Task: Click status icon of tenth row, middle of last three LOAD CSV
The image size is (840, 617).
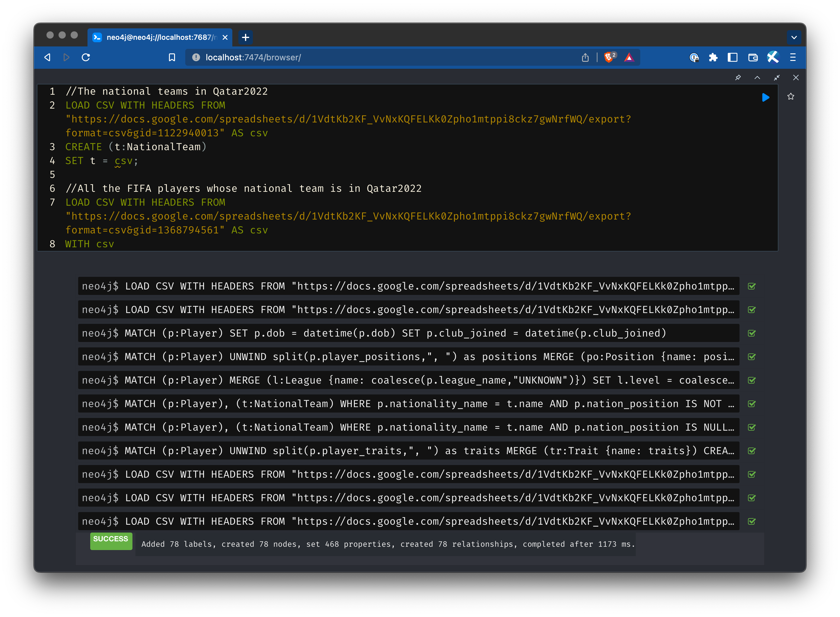Action: [x=752, y=498]
